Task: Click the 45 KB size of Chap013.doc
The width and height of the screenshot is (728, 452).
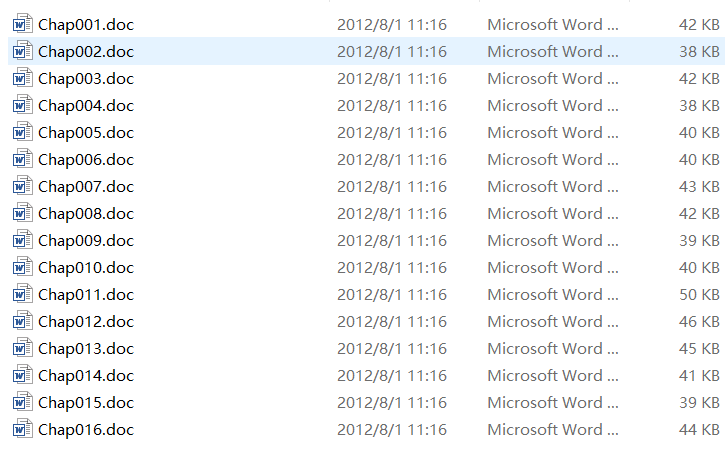Action: [699, 349]
